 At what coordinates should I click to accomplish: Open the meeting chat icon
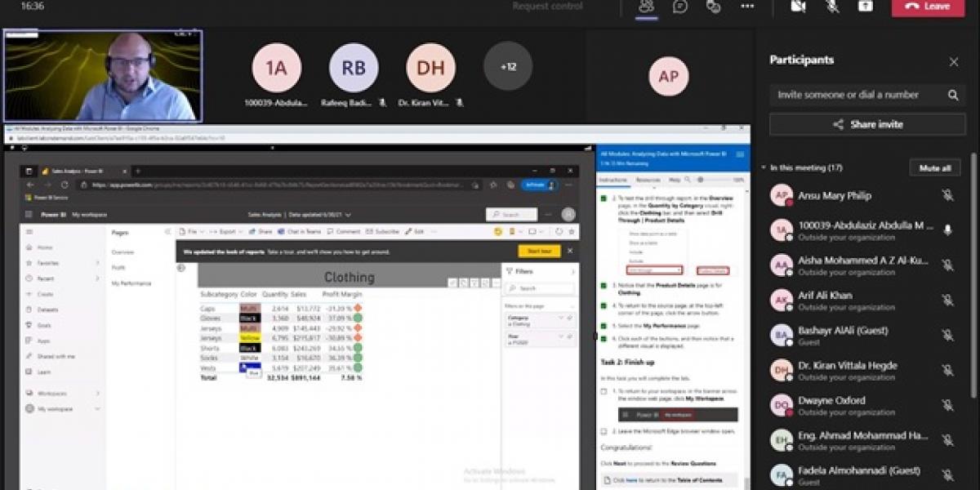pos(680,7)
